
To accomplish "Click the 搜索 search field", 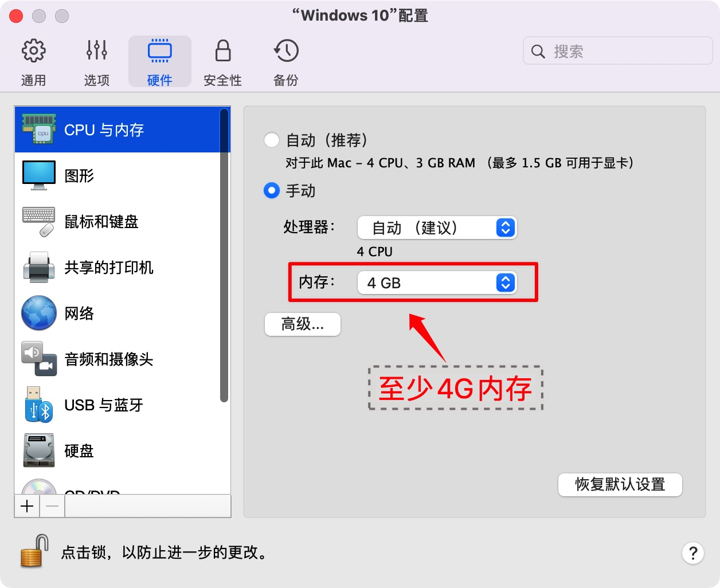I will (618, 51).
